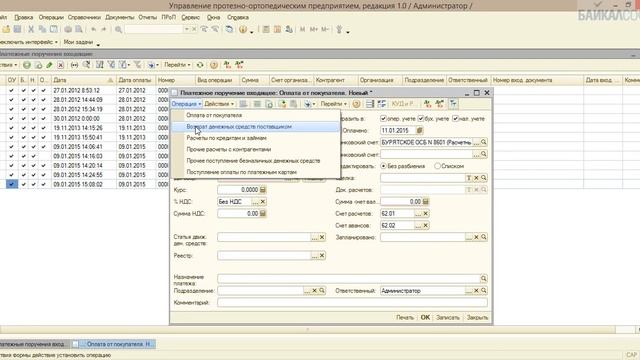640x360 pixels.
Task: Click the Печать button at the bottom of the document
Action: pos(404,318)
